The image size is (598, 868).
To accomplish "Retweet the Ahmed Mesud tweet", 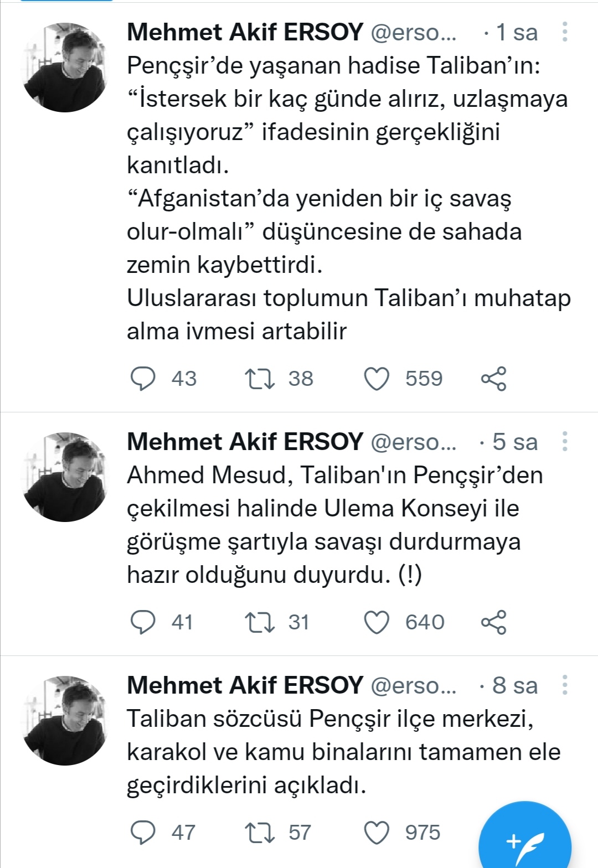I will point(260,622).
